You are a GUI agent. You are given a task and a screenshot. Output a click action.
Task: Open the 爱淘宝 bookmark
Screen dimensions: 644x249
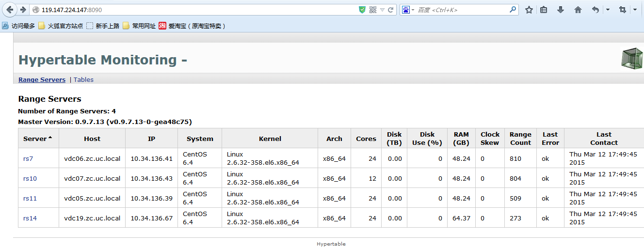[193, 26]
